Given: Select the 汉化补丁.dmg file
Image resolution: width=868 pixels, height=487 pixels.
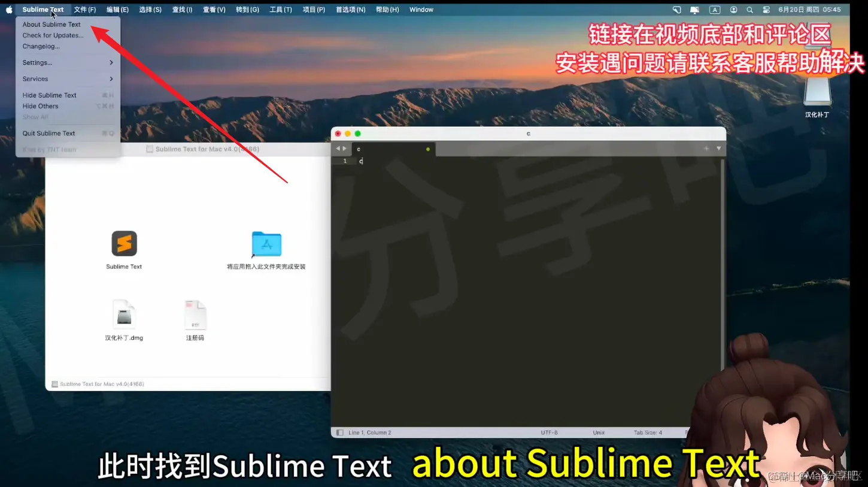Looking at the screenshot, I should coord(124,314).
